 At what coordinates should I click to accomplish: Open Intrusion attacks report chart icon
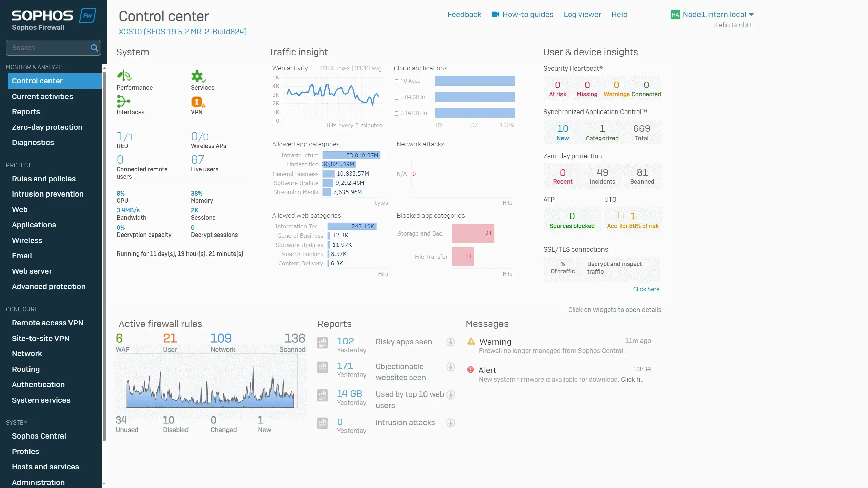pos(322,423)
